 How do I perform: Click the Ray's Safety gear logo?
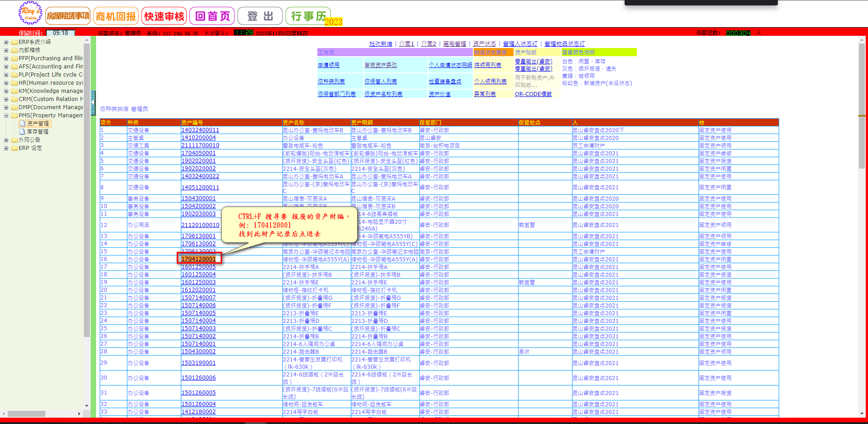[x=30, y=13]
